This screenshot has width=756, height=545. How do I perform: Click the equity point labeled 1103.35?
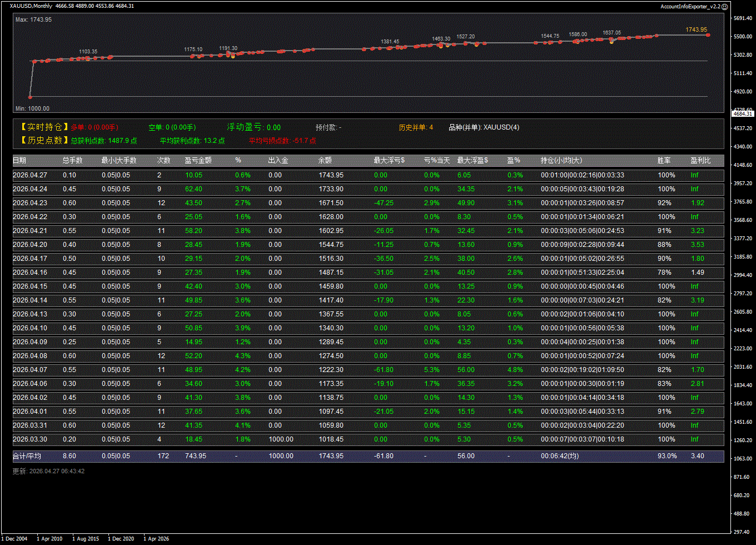pyautogui.click(x=88, y=58)
